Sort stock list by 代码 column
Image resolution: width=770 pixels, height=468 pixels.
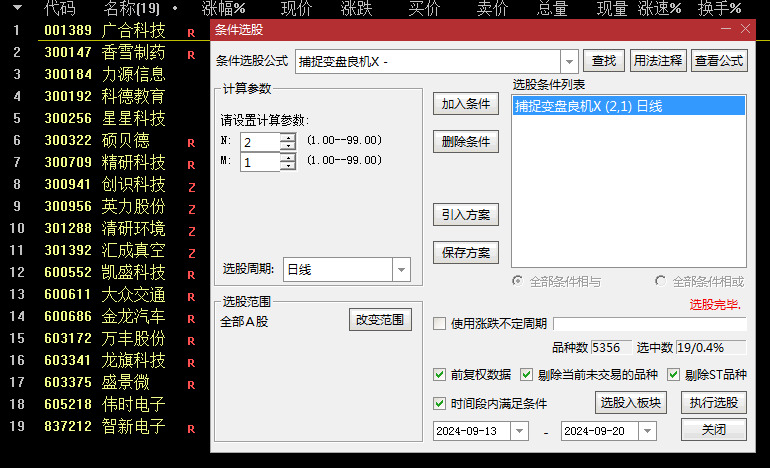[60, 8]
